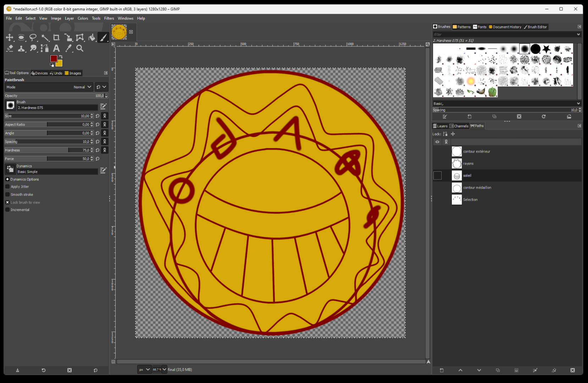Viewport: 588px width, 383px height.
Task: Pick the Text tool
Action: pyautogui.click(x=56, y=48)
